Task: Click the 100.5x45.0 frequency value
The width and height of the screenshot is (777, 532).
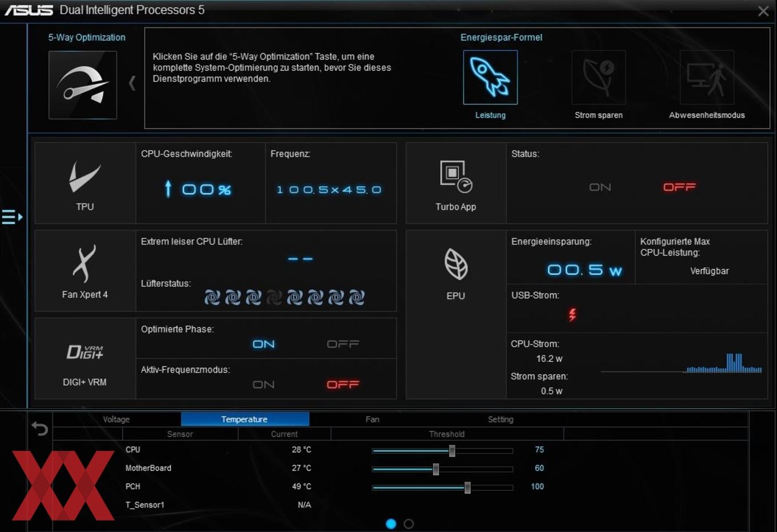Action: click(x=329, y=190)
